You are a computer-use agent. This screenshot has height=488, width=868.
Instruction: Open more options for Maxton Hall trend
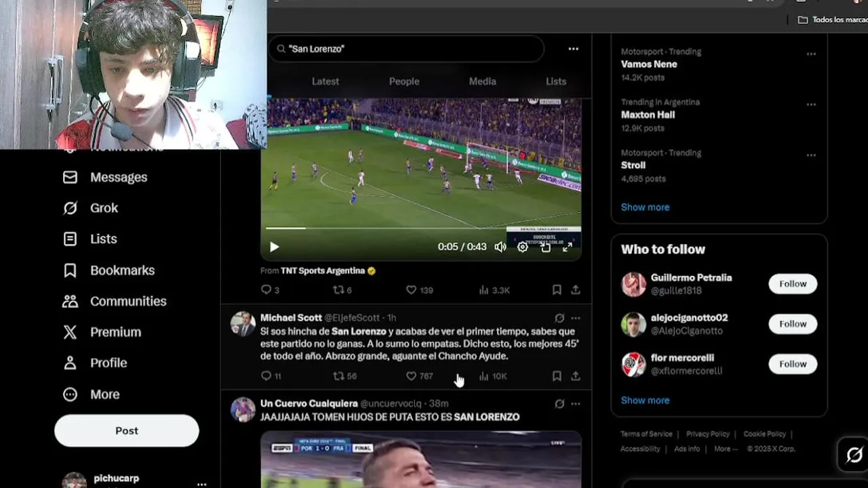click(811, 104)
